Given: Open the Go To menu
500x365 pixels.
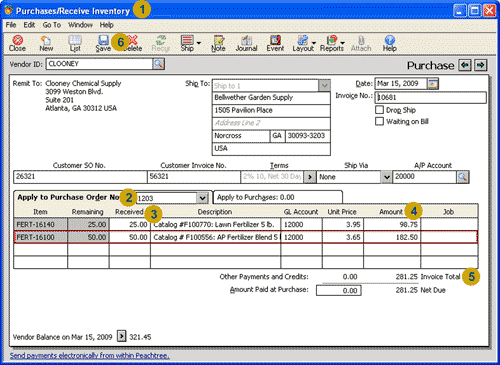Looking at the screenshot, I should [52, 25].
